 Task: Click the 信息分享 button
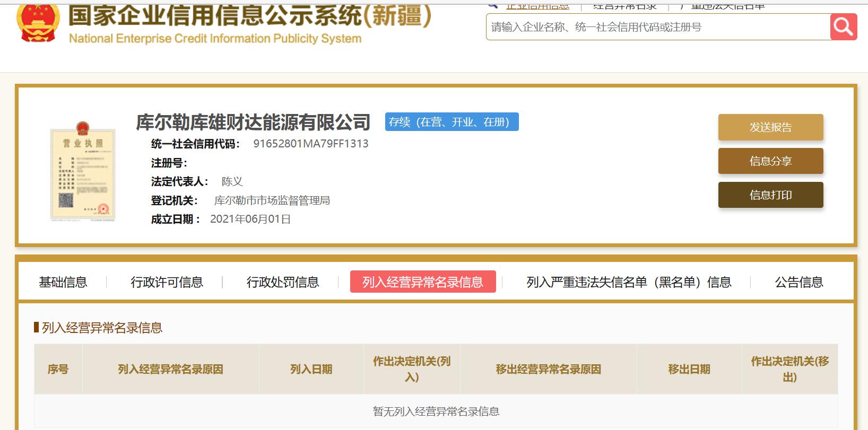(x=770, y=161)
